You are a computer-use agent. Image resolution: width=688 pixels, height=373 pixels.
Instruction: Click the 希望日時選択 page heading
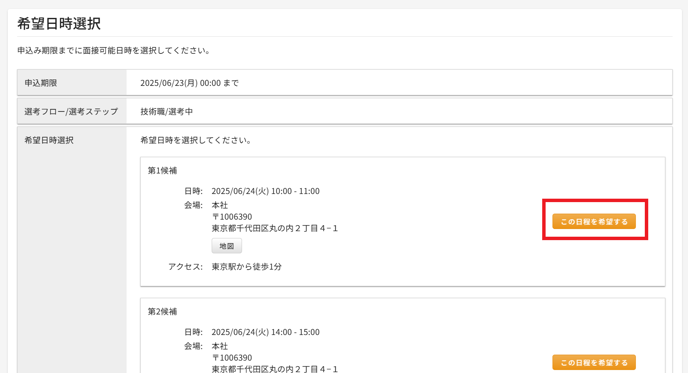click(59, 23)
